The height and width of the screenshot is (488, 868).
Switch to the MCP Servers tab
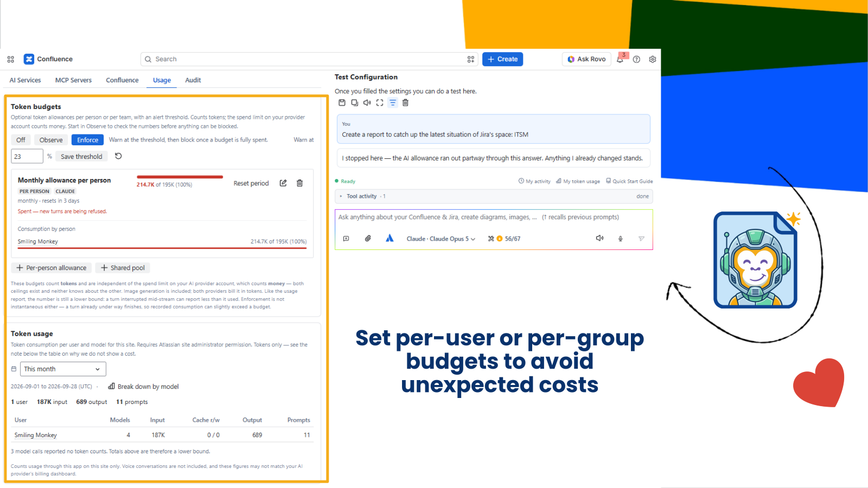click(x=73, y=80)
